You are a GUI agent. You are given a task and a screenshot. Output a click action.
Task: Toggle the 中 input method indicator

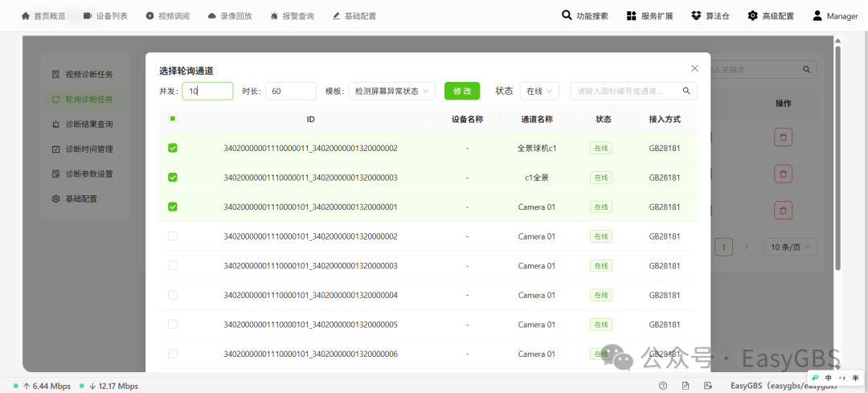point(829,378)
